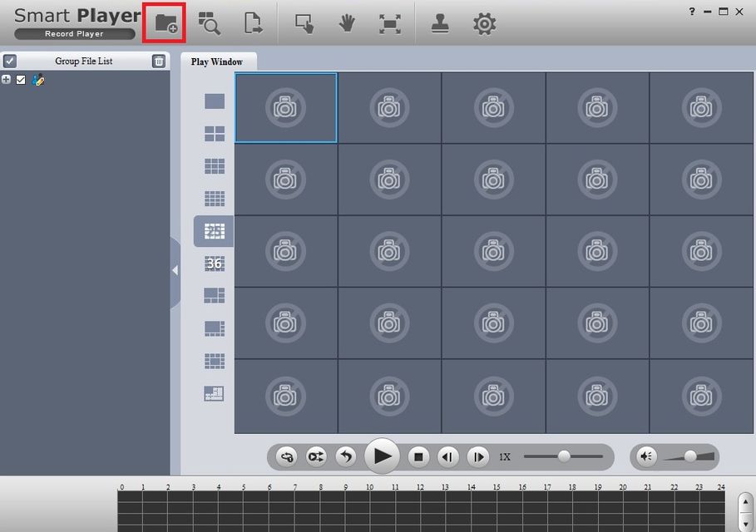Open the add file folder icon

tap(165, 23)
